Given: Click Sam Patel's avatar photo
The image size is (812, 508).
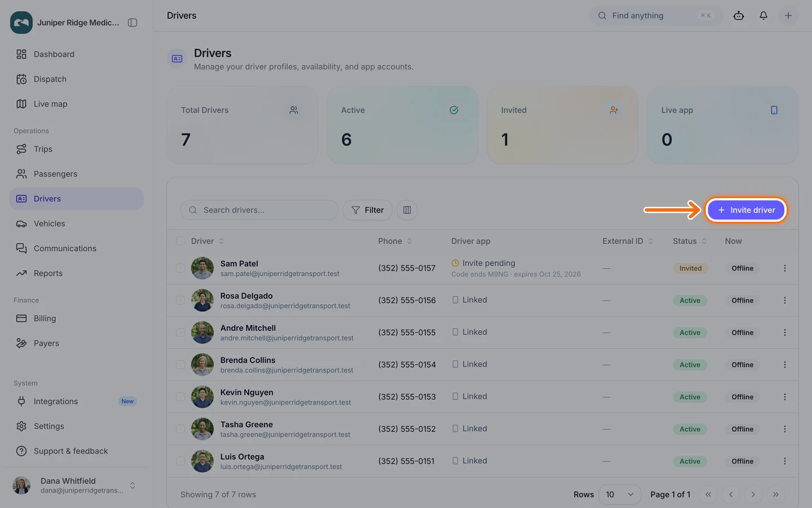Looking at the screenshot, I should tap(202, 268).
